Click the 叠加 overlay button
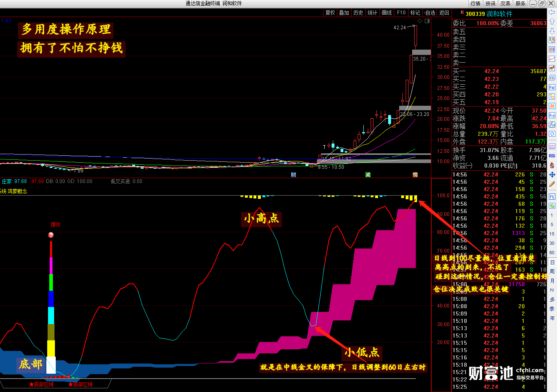The width and height of the screenshot is (557, 392). 344,13
